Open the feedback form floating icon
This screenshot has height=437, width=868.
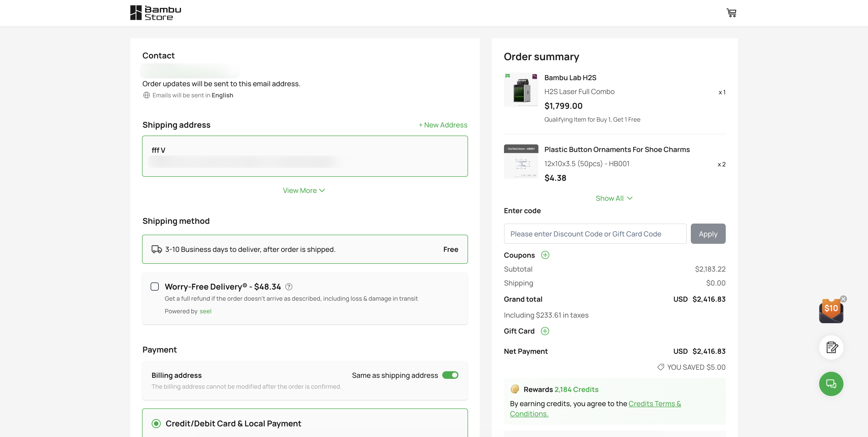pos(831,347)
